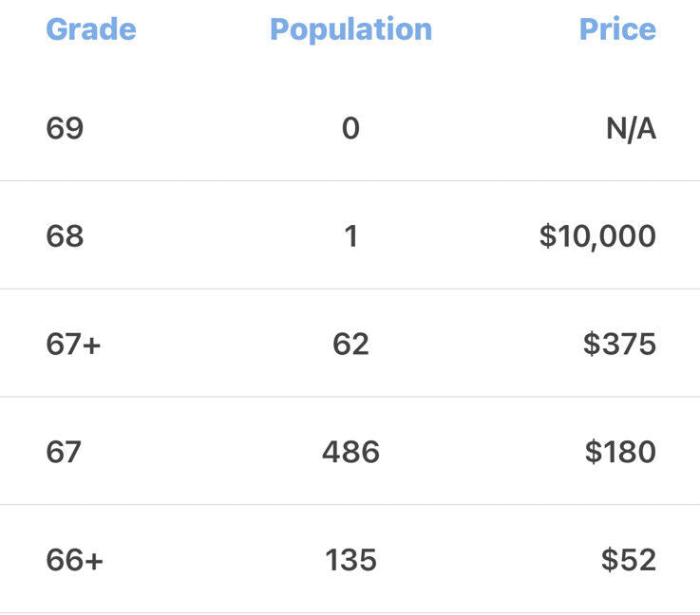
Task: Sort table by Population column header
Action: (x=350, y=29)
